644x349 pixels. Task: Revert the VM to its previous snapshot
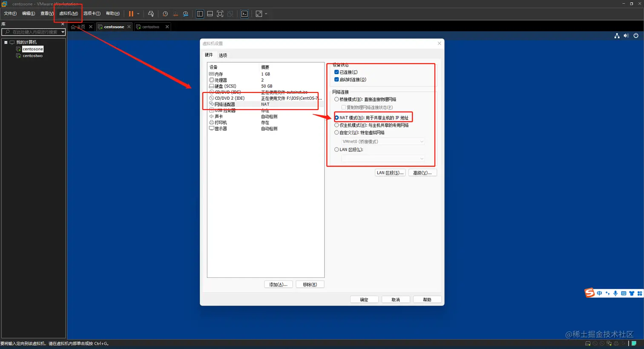click(175, 14)
